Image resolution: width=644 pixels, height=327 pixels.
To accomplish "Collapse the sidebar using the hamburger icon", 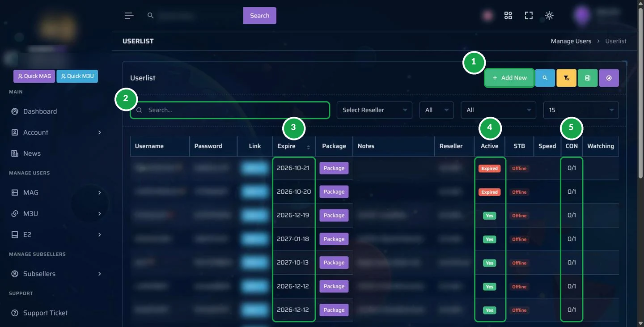I will point(129,16).
